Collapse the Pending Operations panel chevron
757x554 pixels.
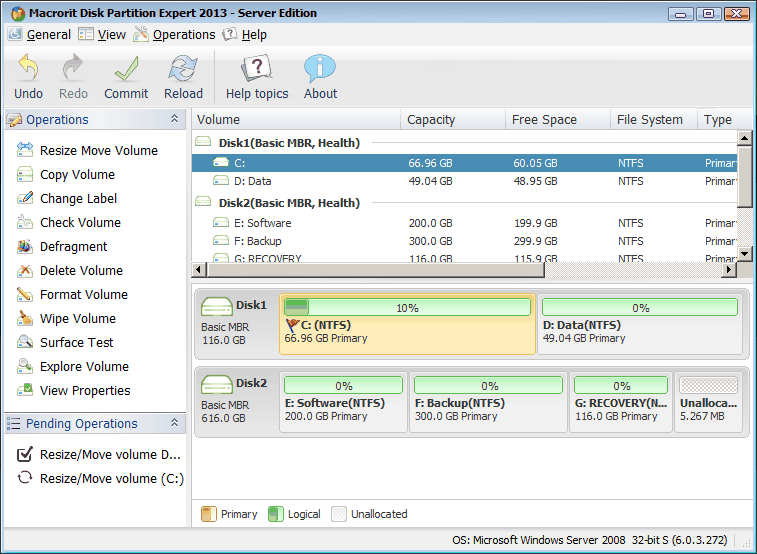click(174, 423)
